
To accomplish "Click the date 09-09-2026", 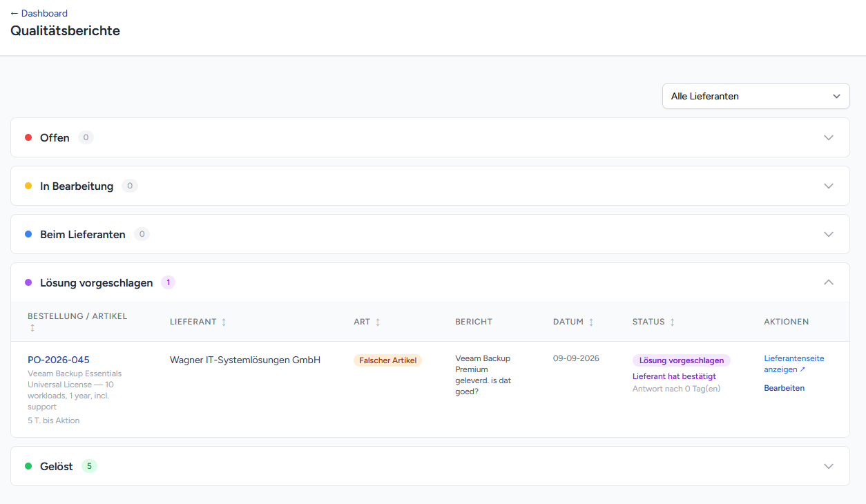I will [x=576, y=358].
